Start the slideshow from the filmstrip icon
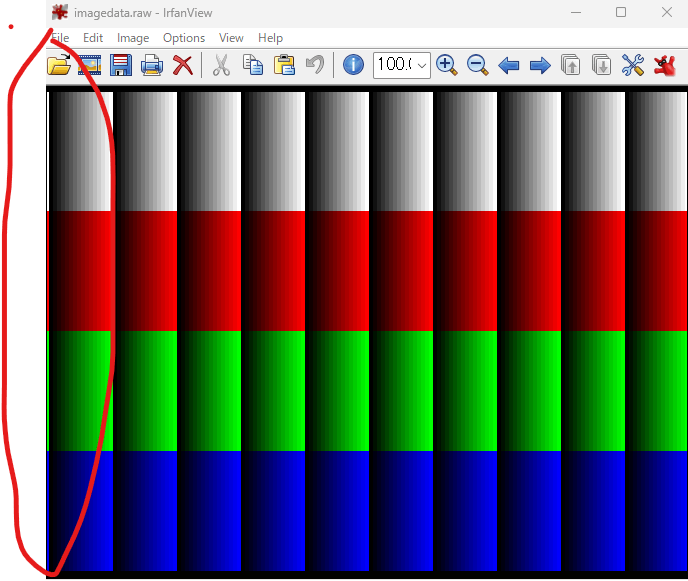The image size is (688, 581). coord(90,65)
